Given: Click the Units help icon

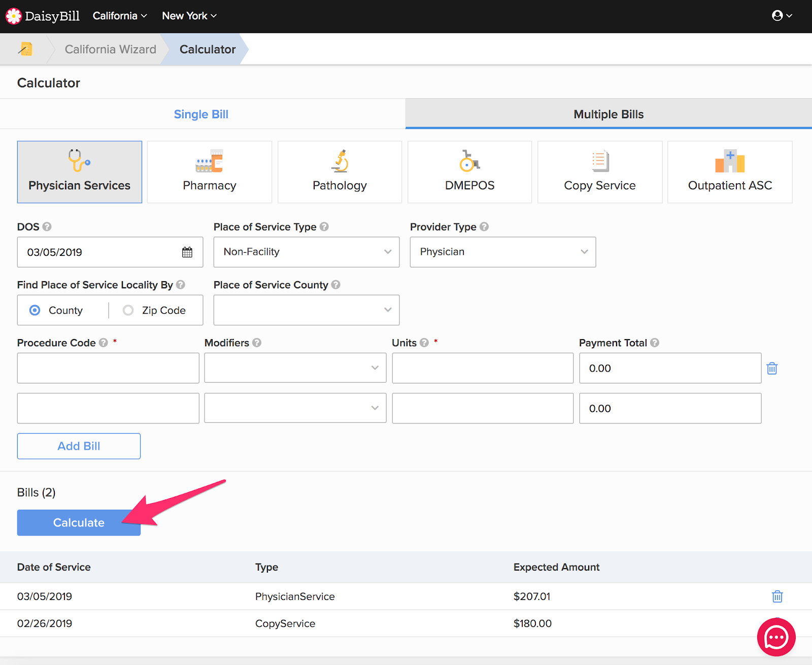Looking at the screenshot, I should pos(424,343).
